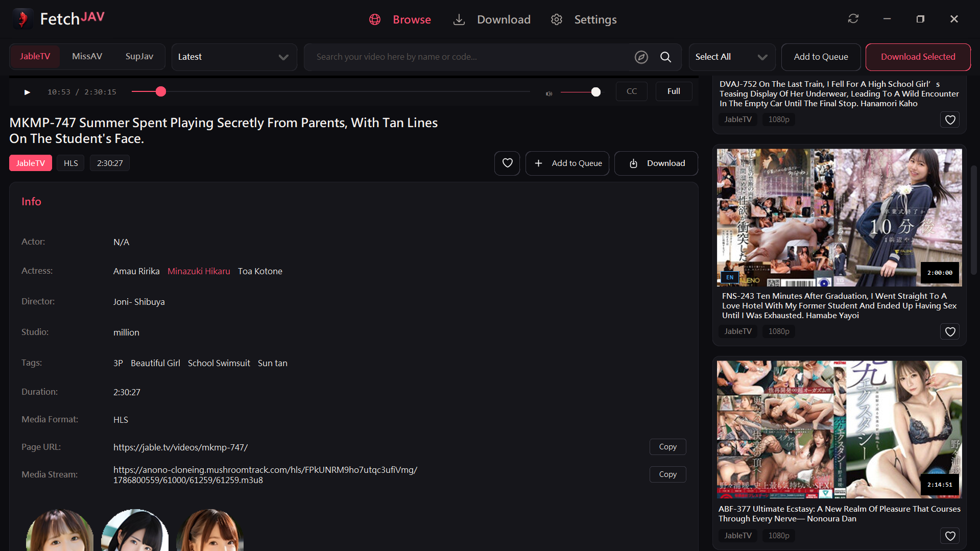Favorite MKMP-747 with the heart button
The image size is (980, 551).
pos(507,163)
